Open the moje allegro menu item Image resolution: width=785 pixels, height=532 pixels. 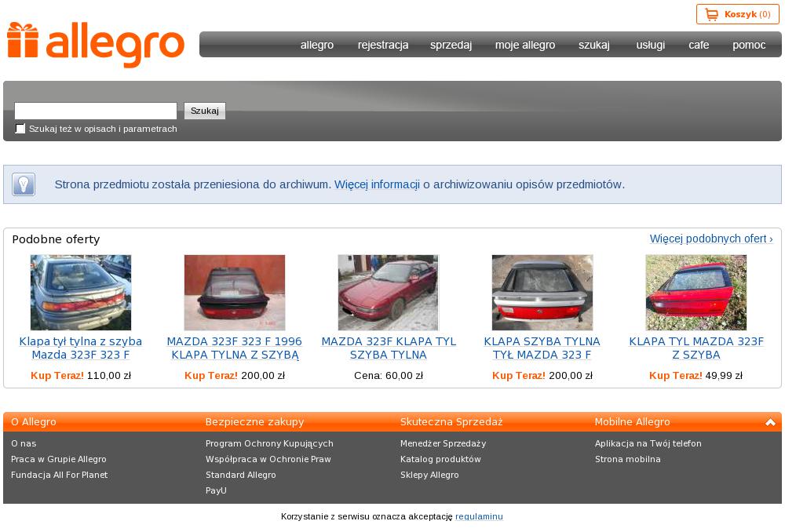pyautogui.click(x=525, y=45)
